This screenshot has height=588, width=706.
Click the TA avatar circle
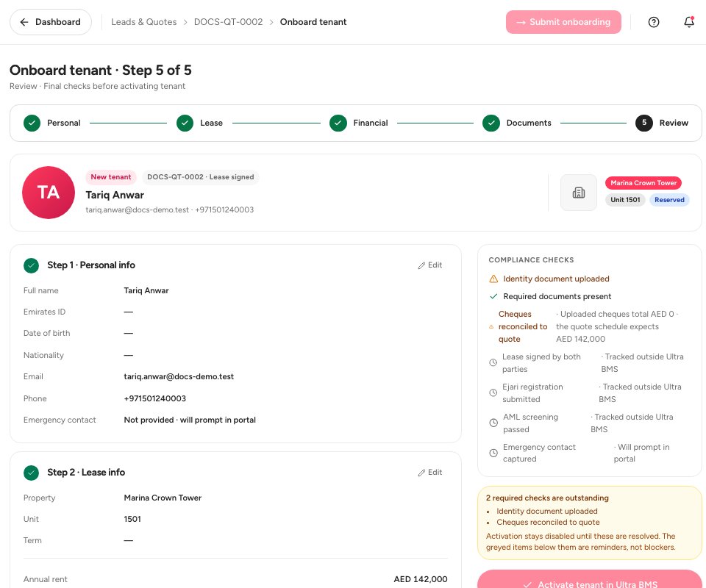click(x=49, y=193)
